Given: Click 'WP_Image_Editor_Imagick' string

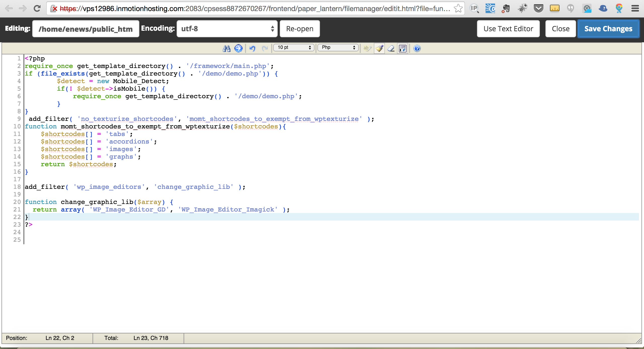Looking at the screenshot, I should click(228, 210).
